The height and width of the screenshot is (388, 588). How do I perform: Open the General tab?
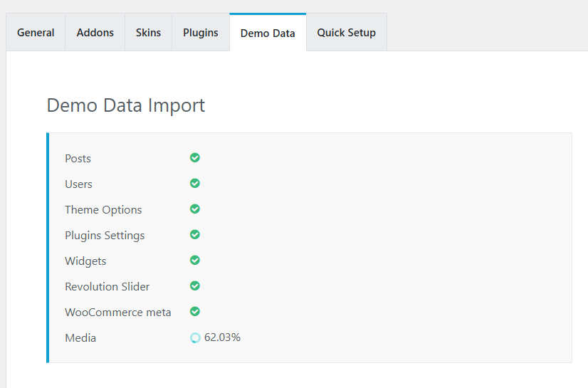[36, 33]
